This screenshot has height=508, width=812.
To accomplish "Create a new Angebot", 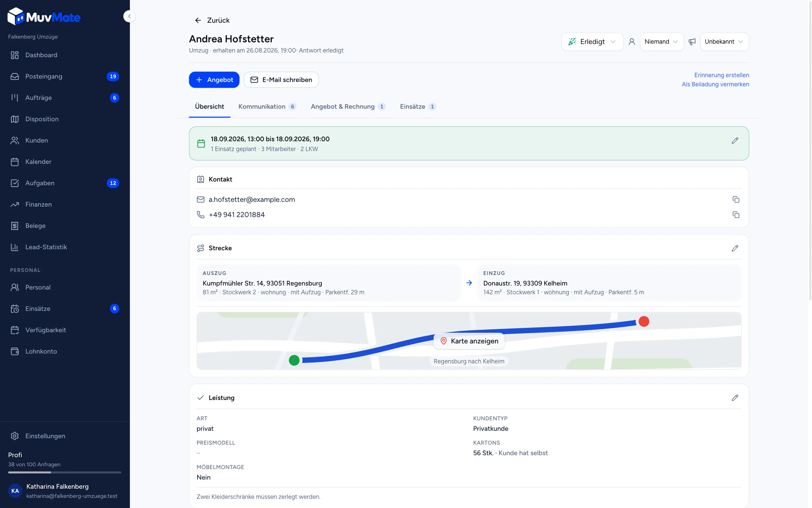I will pos(214,80).
